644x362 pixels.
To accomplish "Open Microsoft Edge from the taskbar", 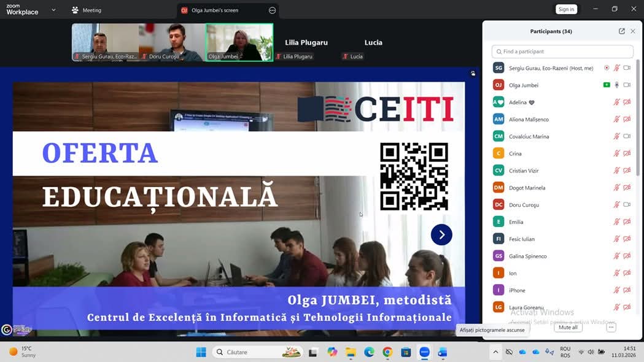I will click(369, 352).
